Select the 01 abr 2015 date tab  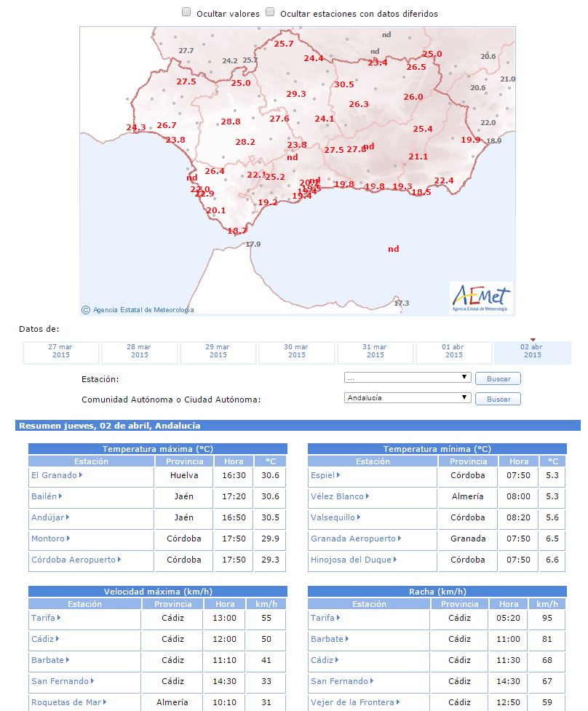(x=453, y=353)
